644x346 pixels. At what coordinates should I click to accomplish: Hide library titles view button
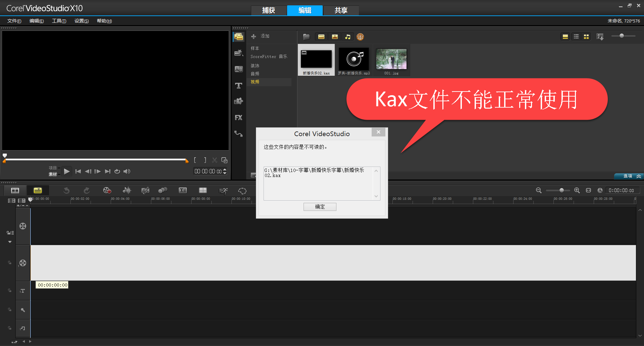tap(565, 37)
